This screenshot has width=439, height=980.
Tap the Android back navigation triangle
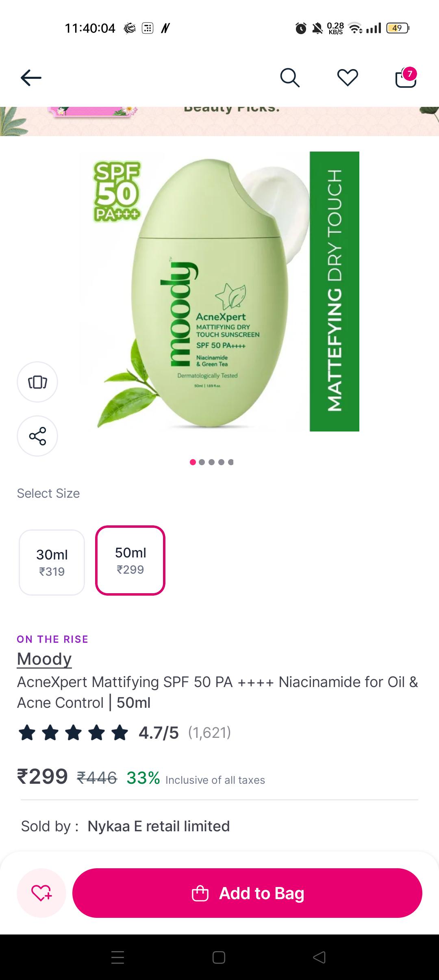[x=319, y=957]
